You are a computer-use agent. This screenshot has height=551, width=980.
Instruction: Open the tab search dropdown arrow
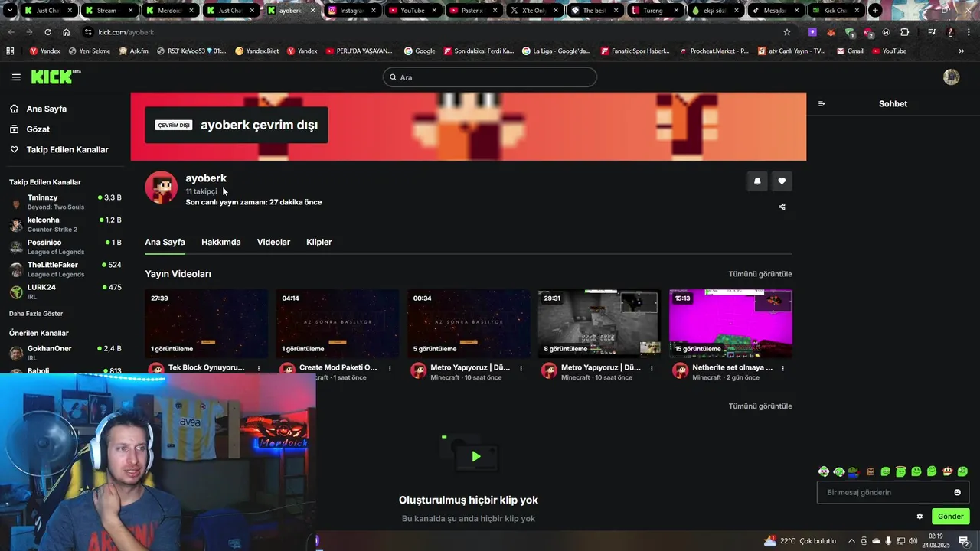click(10, 11)
